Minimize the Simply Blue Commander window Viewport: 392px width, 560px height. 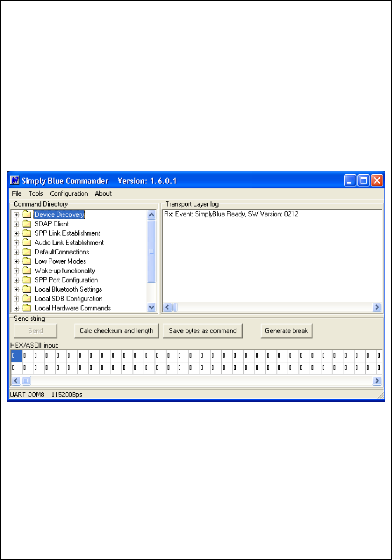[350, 181]
